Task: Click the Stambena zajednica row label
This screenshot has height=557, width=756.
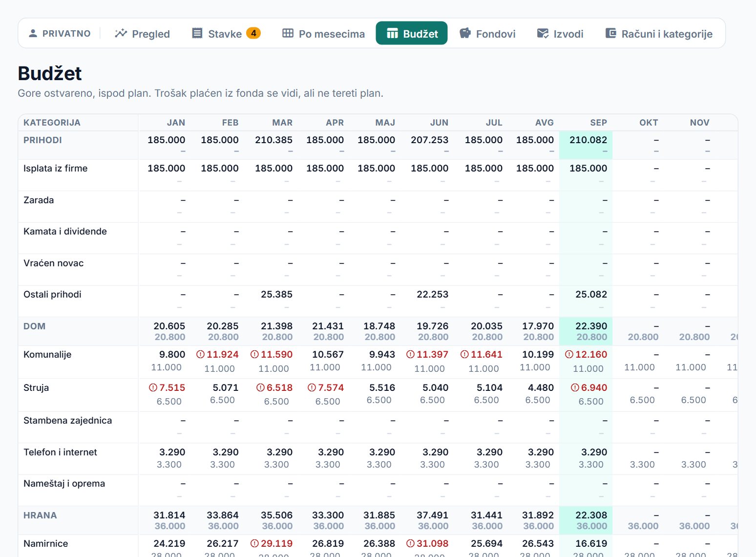Action: click(x=67, y=421)
